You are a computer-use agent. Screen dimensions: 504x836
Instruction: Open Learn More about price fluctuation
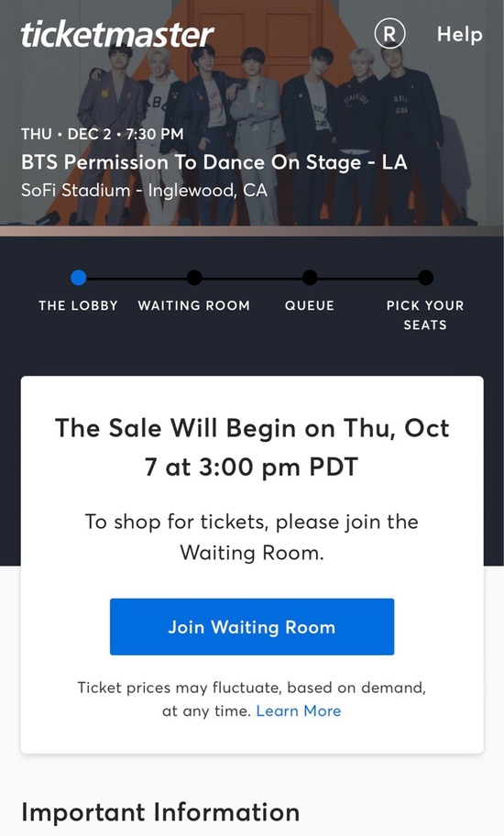[x=299, y=710]
